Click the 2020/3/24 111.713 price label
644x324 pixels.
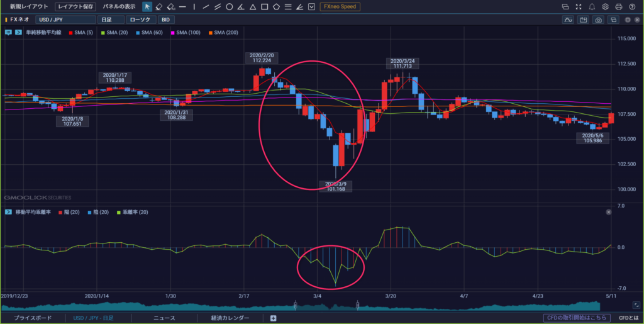click(x=401, y=64)
